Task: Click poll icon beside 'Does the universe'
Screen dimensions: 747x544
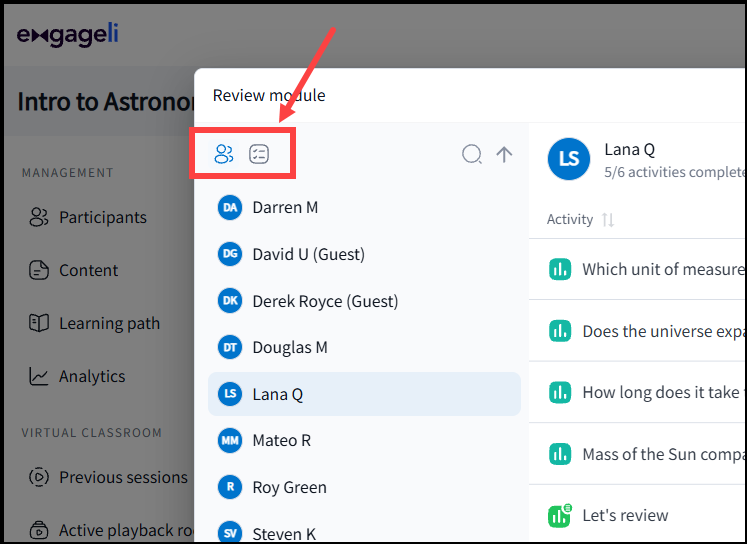Action: pyautogui.click(x=560, y=331)
